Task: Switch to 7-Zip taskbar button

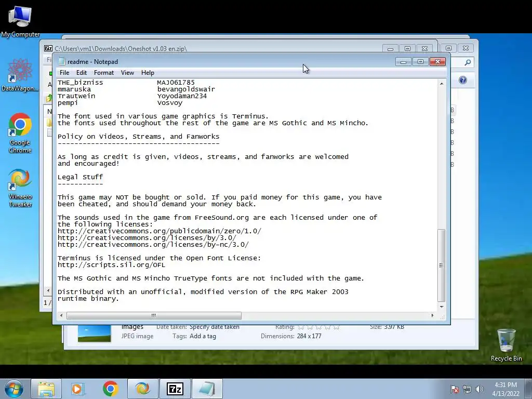Action: (175, 389)
